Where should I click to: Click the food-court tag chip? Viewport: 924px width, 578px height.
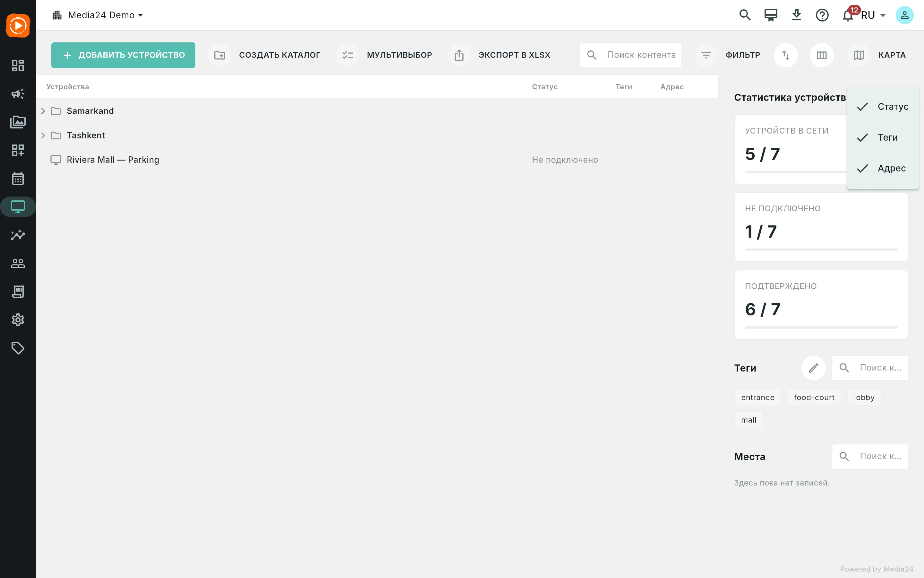814,398
